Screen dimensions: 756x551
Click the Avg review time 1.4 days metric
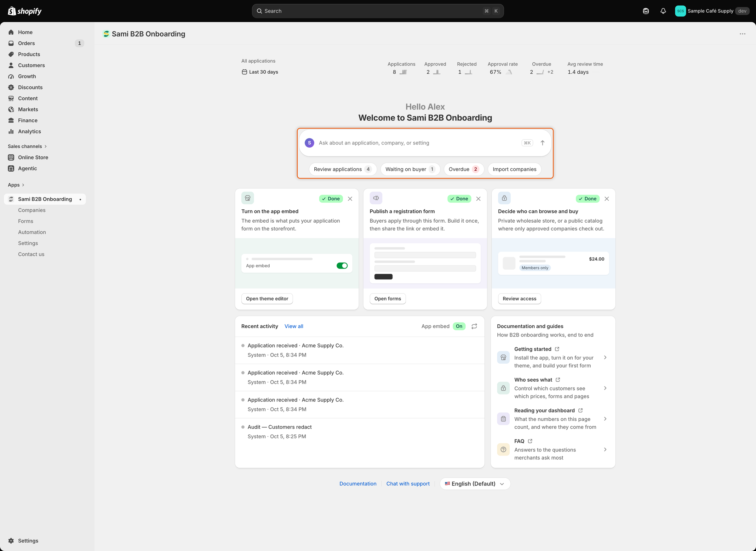pyautogui.click(x=585, y=68)
